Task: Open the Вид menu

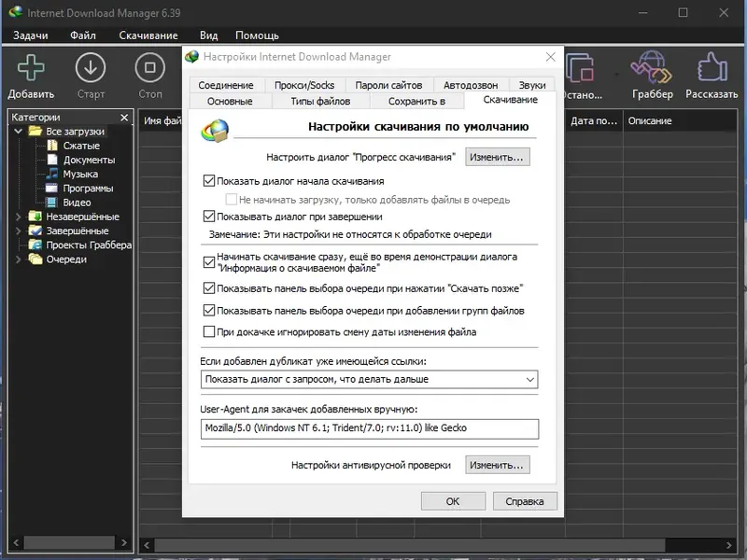Action: (208, 35)
